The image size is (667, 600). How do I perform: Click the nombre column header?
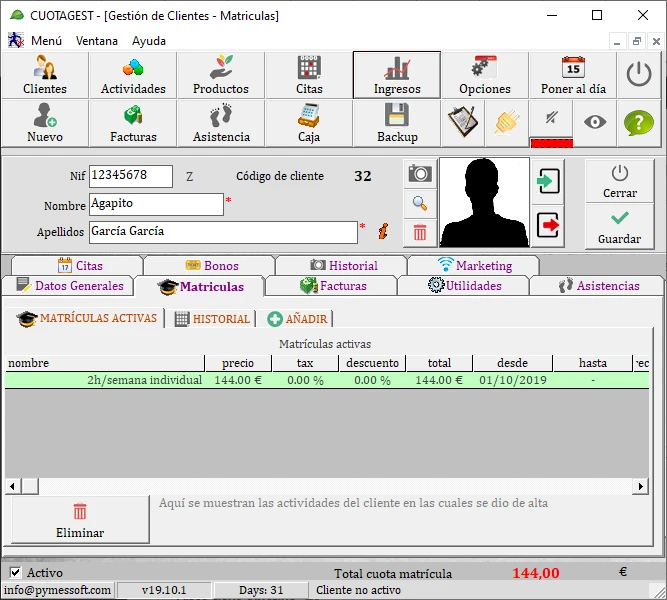click(105, 363)
